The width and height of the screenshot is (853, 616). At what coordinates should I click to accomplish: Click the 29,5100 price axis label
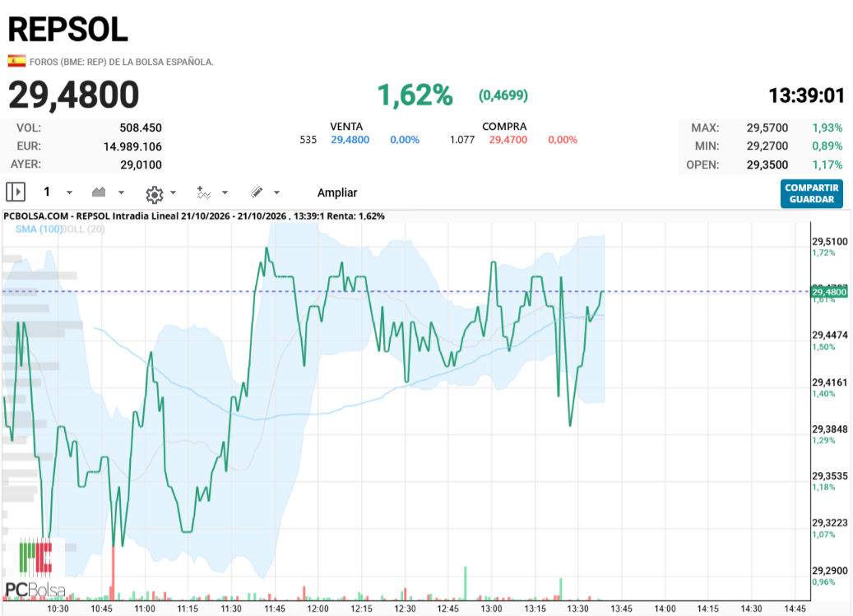[x=830, y=242]
